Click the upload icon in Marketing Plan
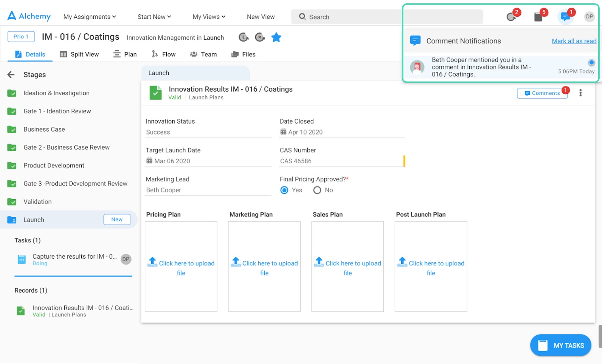This screenshot has width=605, height=364. 236,262
